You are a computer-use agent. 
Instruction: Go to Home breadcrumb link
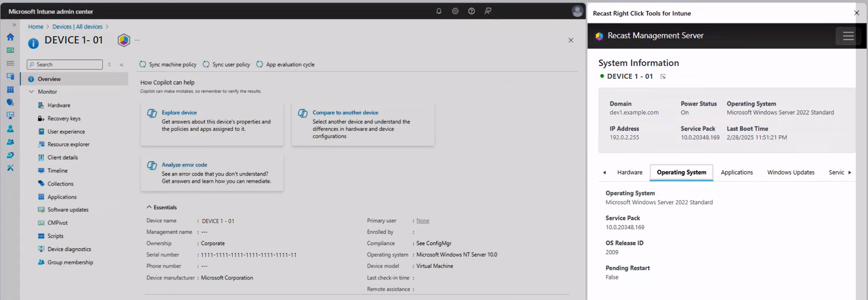point(36,27)
